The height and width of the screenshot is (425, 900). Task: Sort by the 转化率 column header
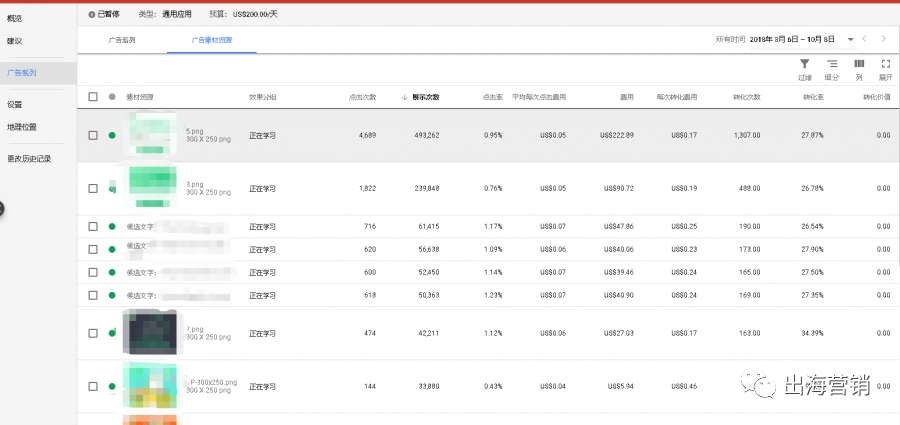[813, 97]
